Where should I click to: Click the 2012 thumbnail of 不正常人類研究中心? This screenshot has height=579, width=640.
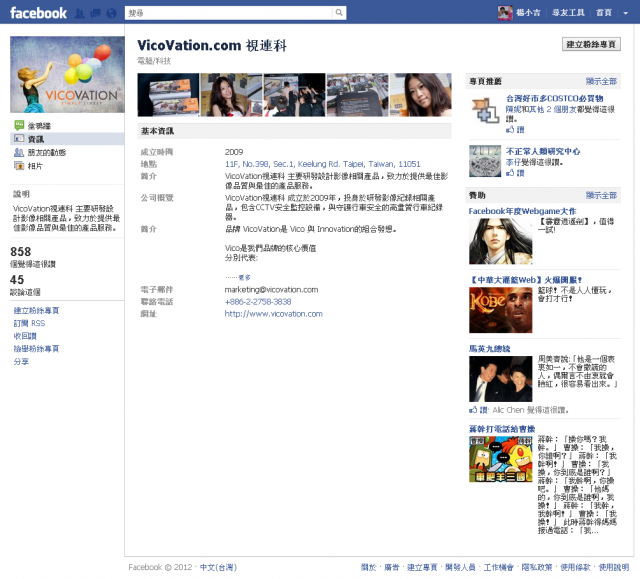click(x=485, y=161)
